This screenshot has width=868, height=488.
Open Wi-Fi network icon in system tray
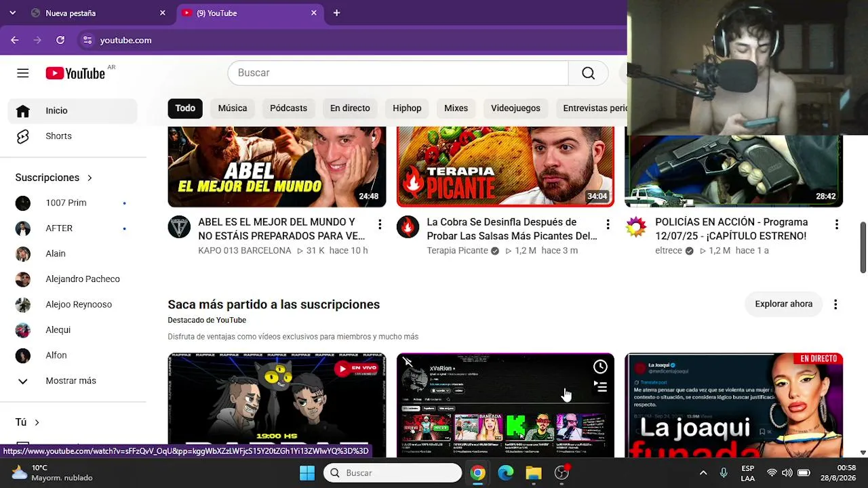[x=772, y=472]
